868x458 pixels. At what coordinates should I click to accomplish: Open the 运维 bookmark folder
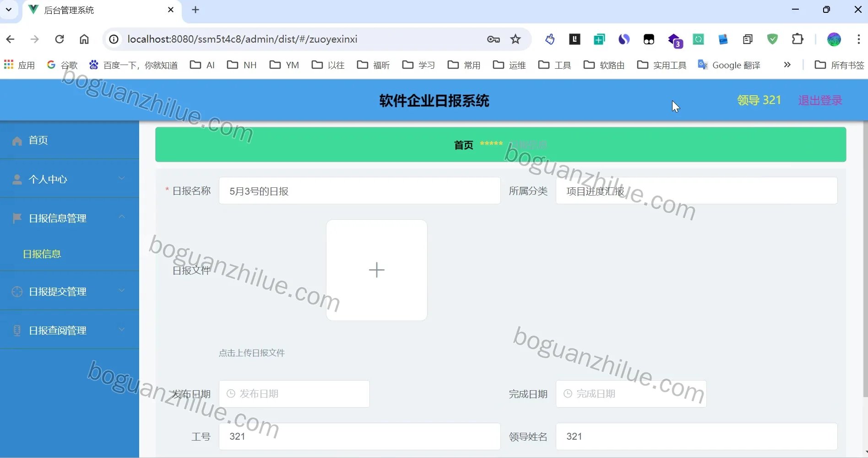pos(510,65)
